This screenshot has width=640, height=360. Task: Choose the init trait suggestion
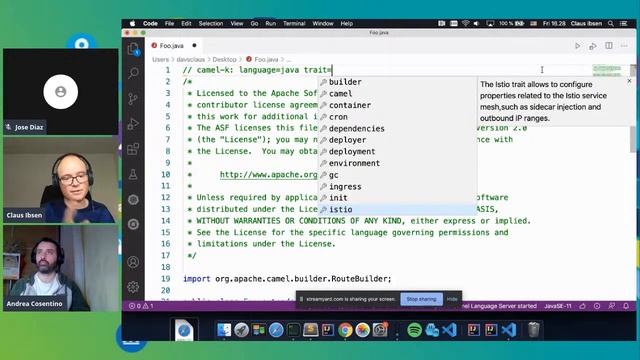coord(397,198)
